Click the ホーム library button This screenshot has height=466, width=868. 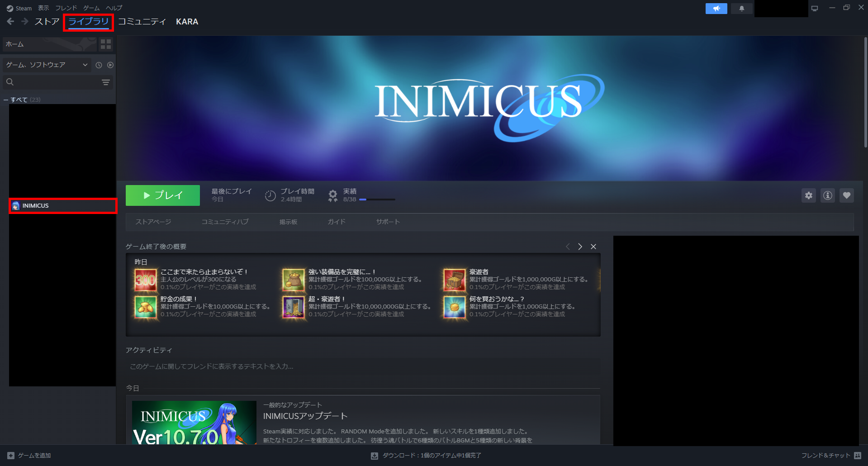[x=50, y=44]
